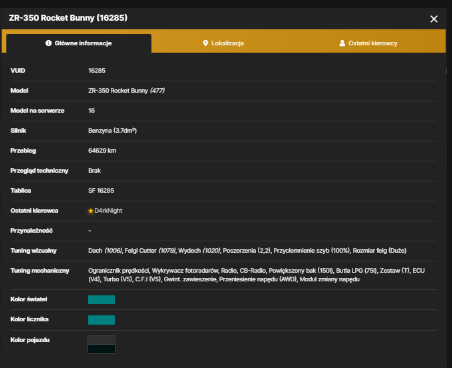Click the Kolor licznika teal swatch
This screenshot has height=368, width=452.
101,320
